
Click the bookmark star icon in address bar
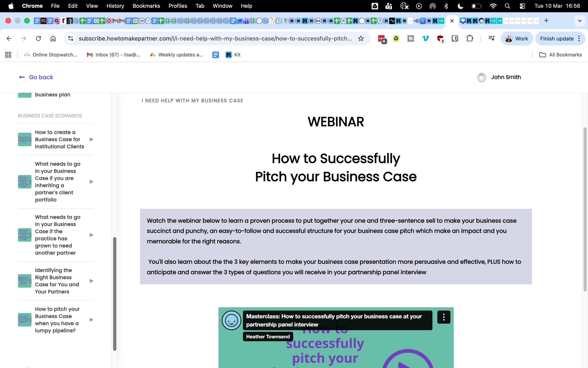tap(361, 39)
